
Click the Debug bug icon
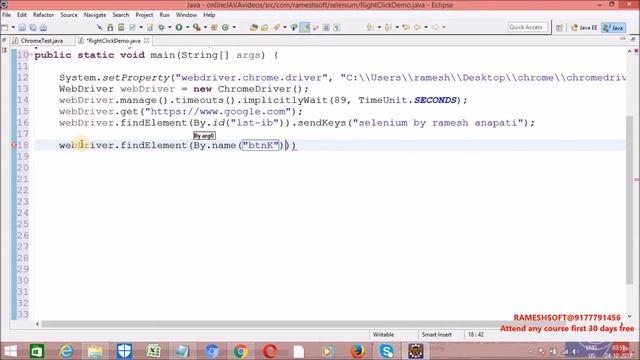click(x=162, y=27)
